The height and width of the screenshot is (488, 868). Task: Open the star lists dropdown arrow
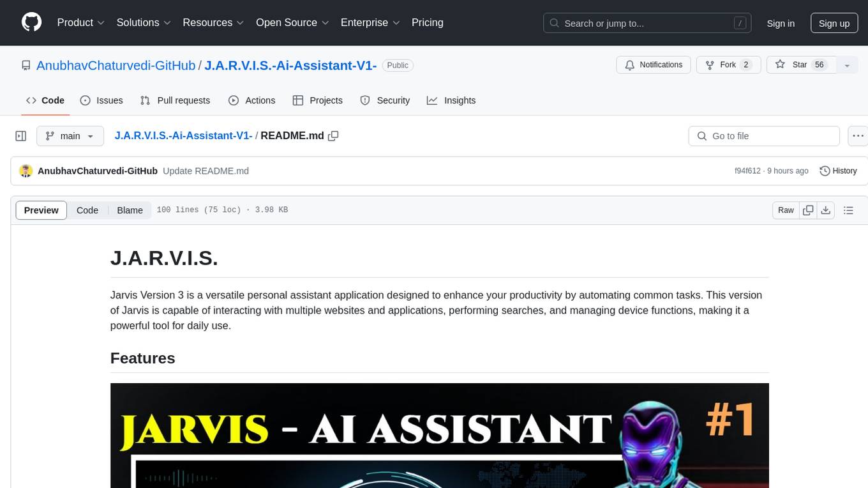(x=847, y=65)
